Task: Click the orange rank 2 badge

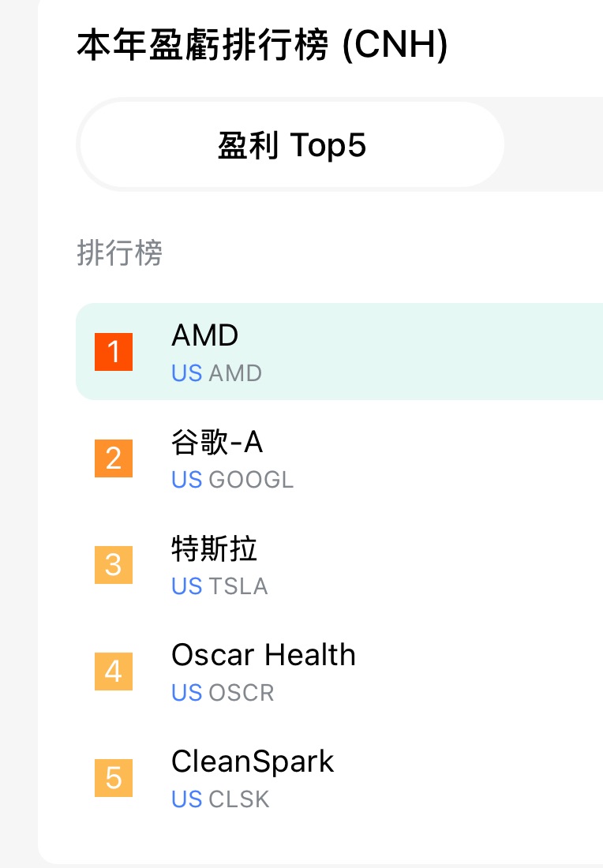Action: [114, 458]
